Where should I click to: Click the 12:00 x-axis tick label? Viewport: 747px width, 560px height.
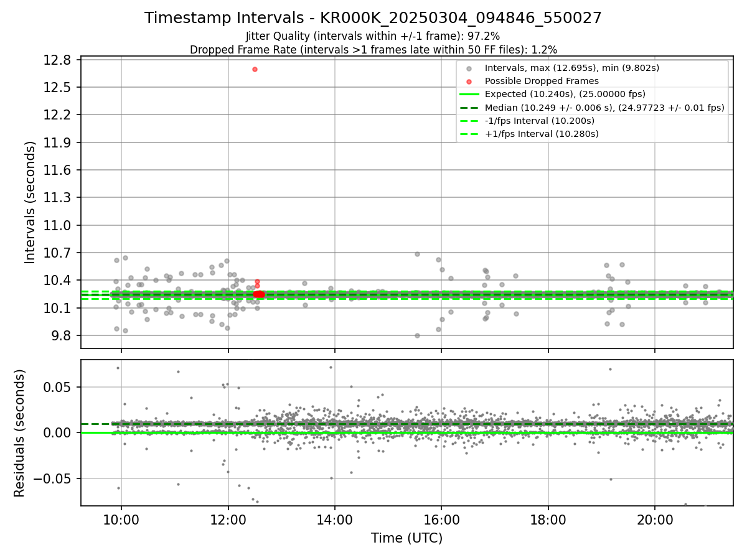coord(228,520)
